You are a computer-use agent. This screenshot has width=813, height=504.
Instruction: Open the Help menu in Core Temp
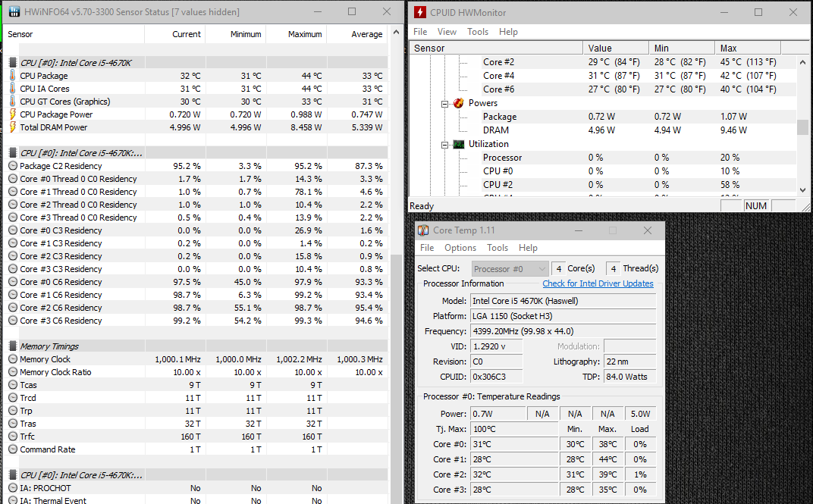pos(528,248)
